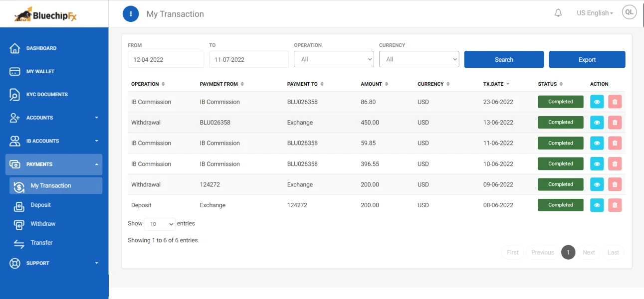Go to KYC Documents page
The width and height of the screenshot is (644, 299).
coord(47,94)
